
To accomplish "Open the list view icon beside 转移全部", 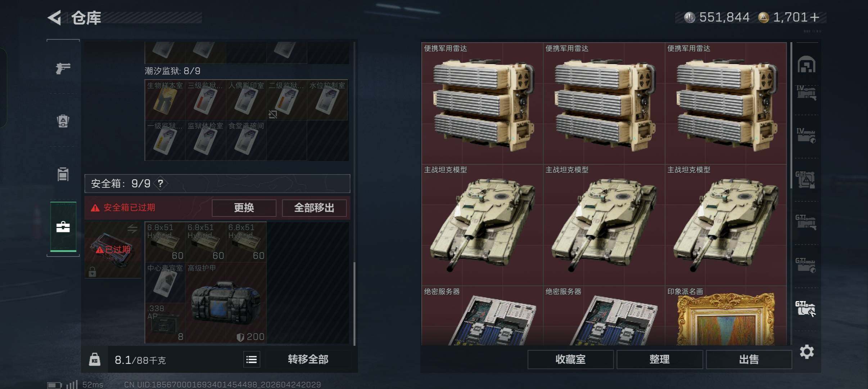I will point(252,359).
